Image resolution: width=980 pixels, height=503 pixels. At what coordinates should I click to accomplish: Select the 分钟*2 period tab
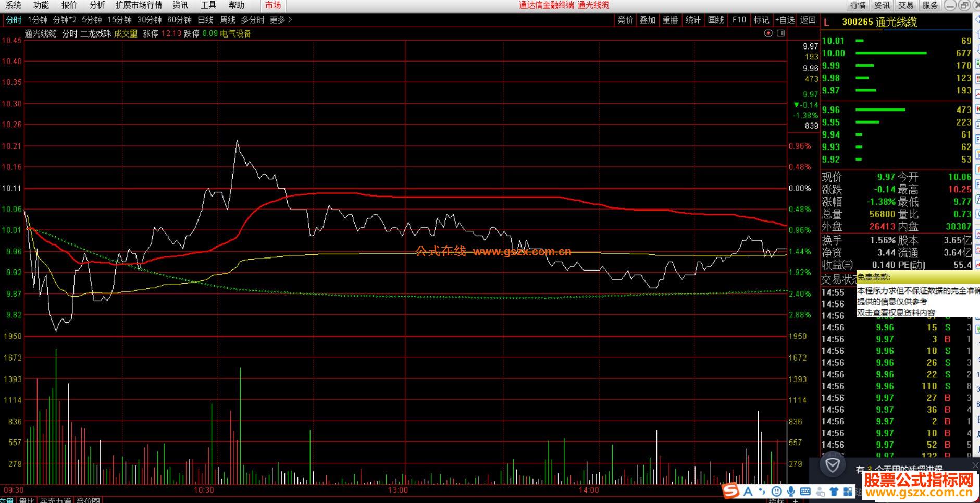coord(65,20)
